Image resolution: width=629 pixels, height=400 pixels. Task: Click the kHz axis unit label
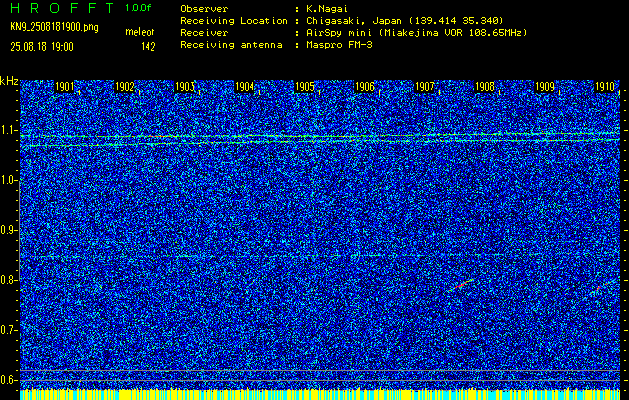(x=9, y=81)
